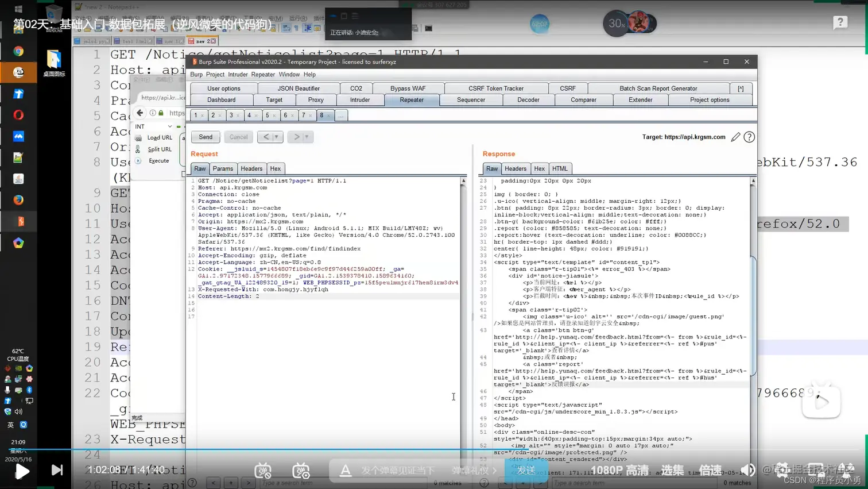Click the browser back arrow button
This screenshot has width=868, height=489.
point(139,113)
